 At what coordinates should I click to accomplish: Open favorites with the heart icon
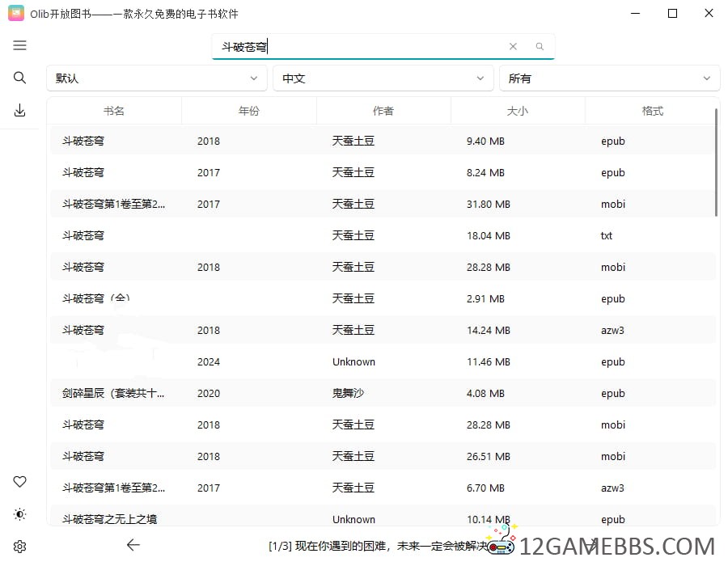tap(19, 482)
